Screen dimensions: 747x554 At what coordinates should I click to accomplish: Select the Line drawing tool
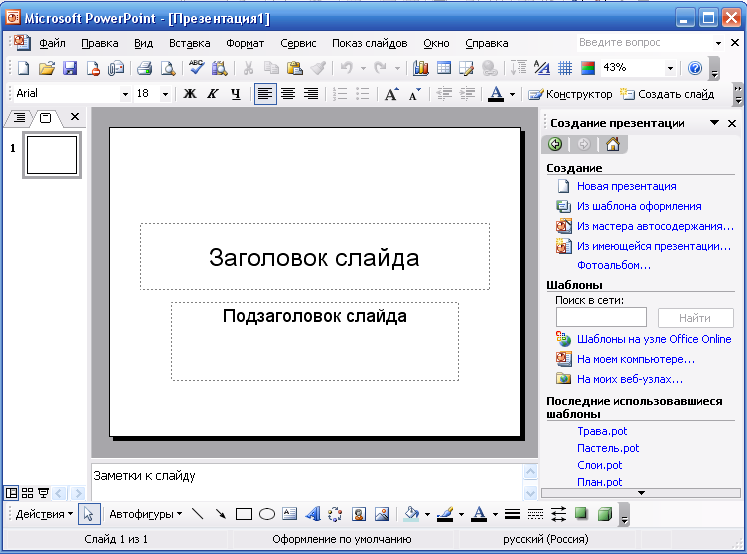pos(197,514)
